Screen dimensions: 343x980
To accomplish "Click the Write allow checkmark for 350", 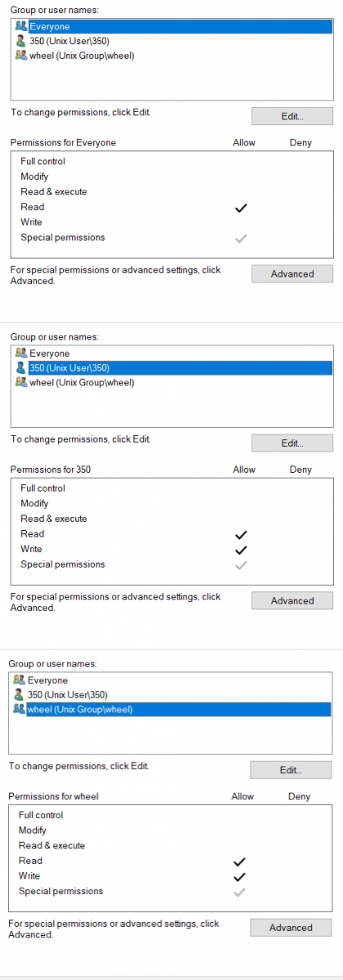I will [241, 550].
